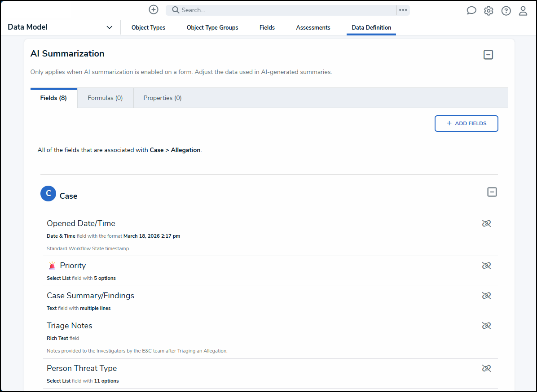Viewport: 537px width, 392px height.
Task: Click the Priority siren icon
Action: [52, 266]
